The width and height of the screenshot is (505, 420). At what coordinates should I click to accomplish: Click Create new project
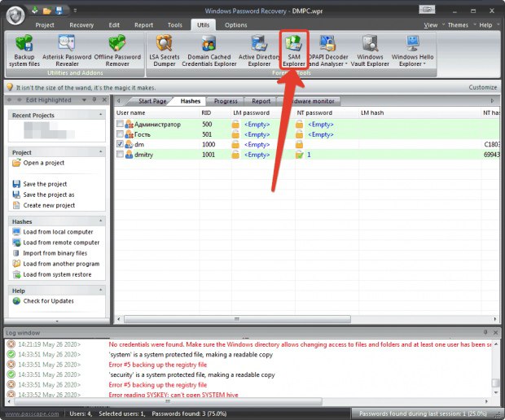click(43, 205)
